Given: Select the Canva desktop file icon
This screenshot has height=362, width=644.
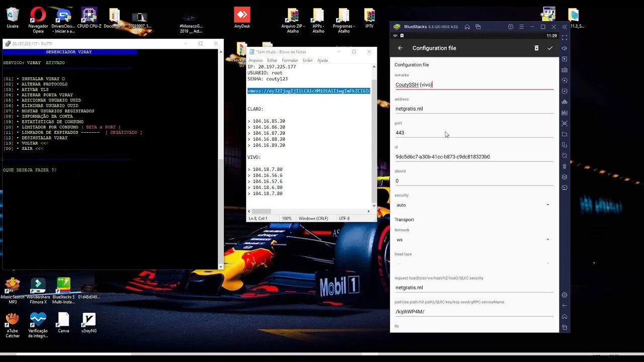Looking at the screenshot, I should (63, 323).
